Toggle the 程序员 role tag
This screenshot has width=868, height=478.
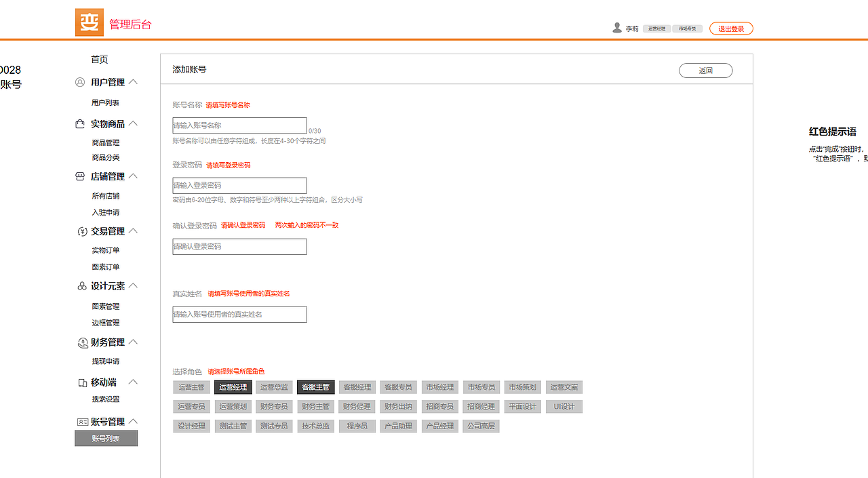pos(357,426)
